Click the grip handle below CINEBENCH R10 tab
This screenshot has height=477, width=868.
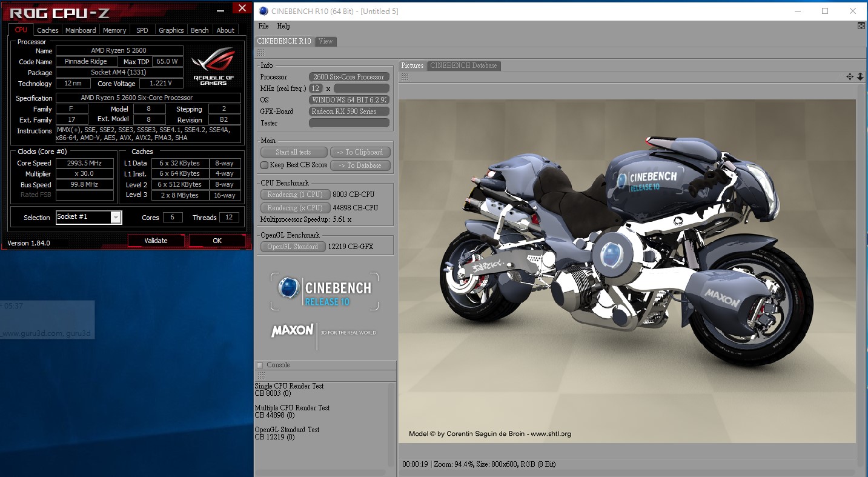[x=261, y=53]
